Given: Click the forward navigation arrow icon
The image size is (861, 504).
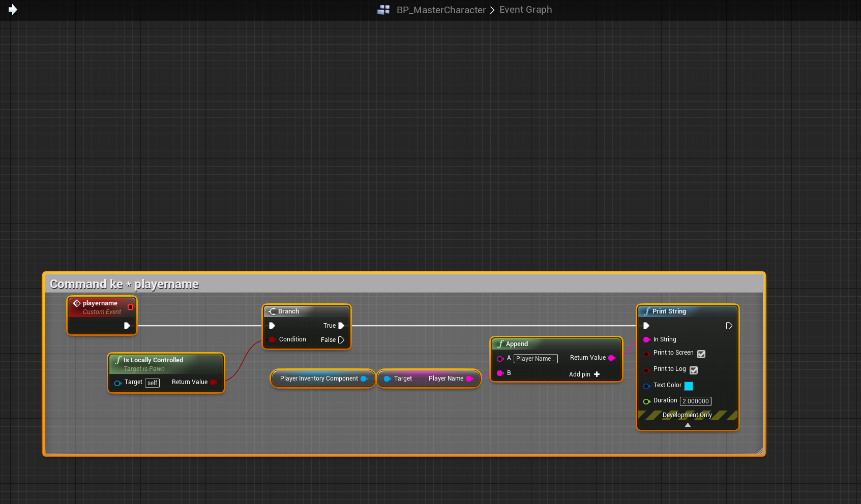Looking at the screenshot, I should 13,10.
